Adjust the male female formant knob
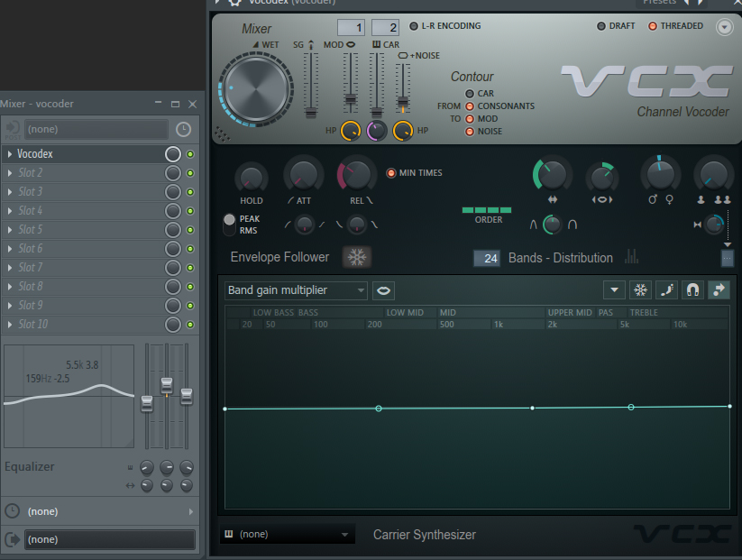Screen dimensions: 742x560 (x=660, y=174)
